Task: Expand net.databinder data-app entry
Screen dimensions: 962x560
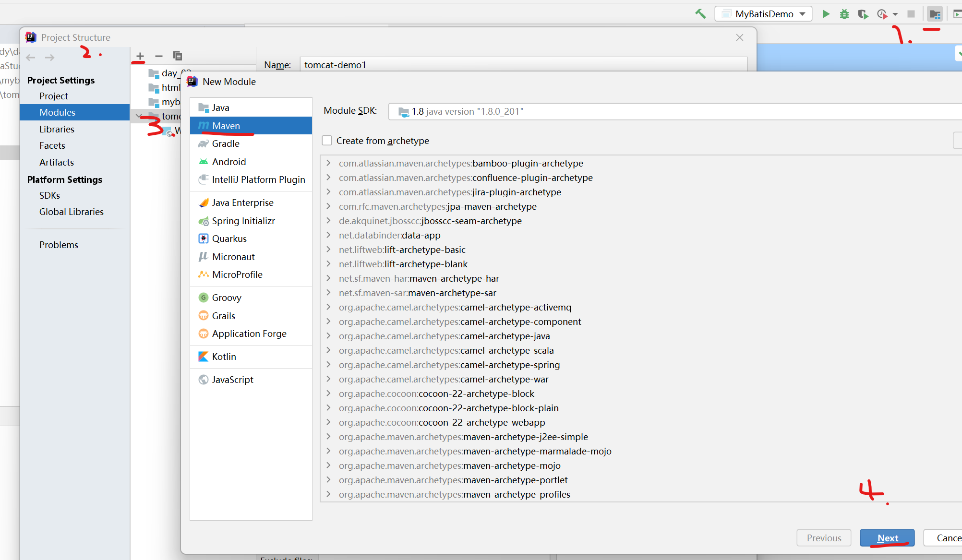Action: coord(328,235)
